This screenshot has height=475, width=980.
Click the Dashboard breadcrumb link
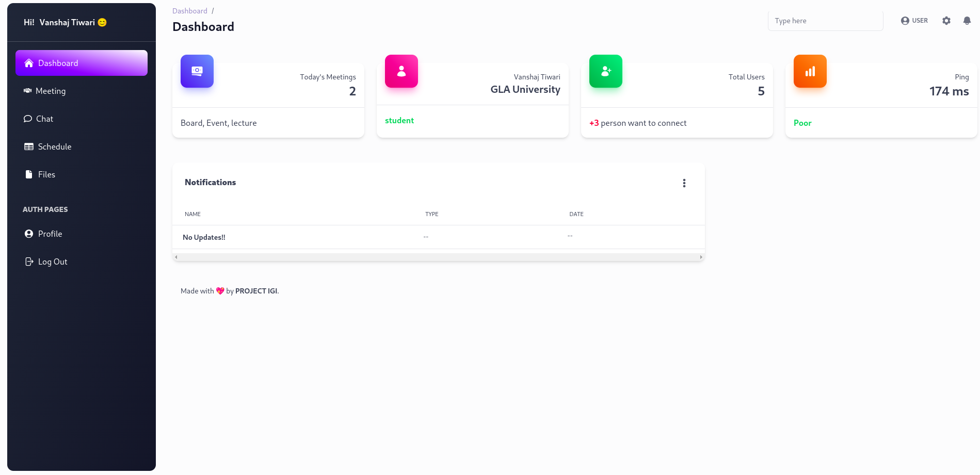point(190,11)
